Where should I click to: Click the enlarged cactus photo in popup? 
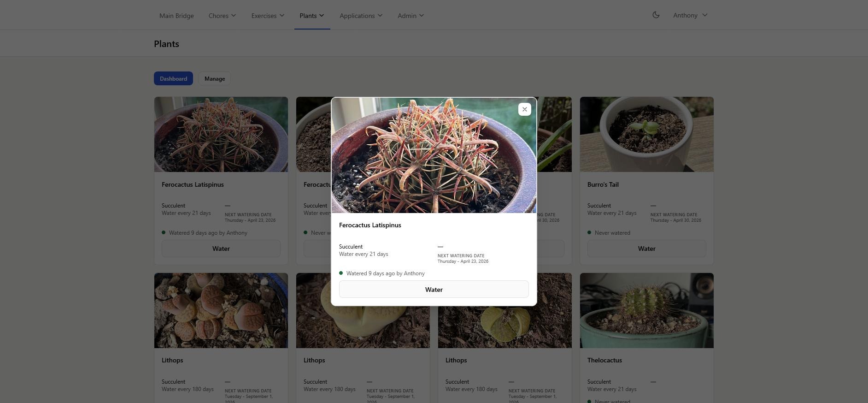pyautogui.click(x=434, y=155)
